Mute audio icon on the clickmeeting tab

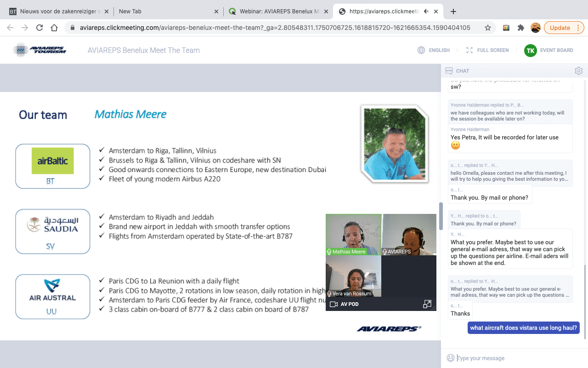tap(426, 11)
